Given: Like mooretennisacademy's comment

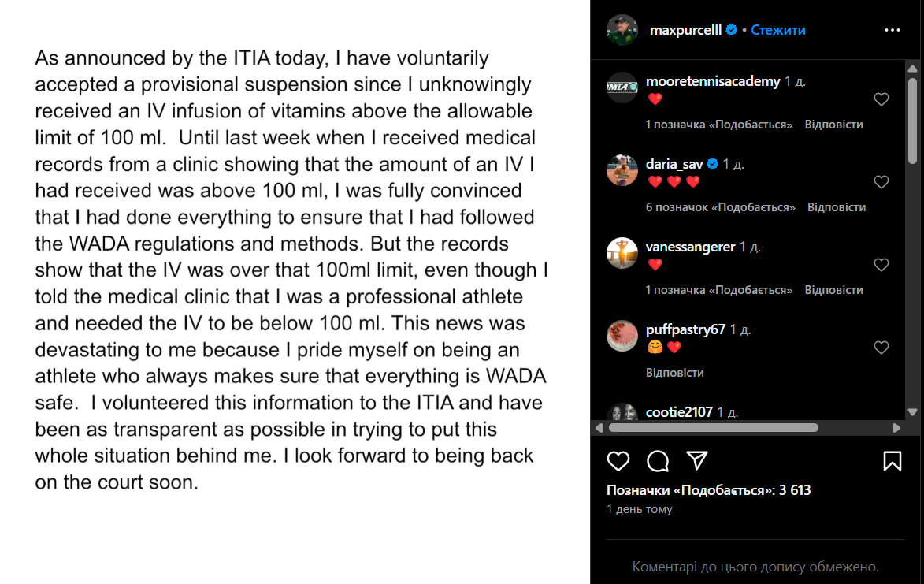Looking at the screenshot, I should tap(881, 99).
